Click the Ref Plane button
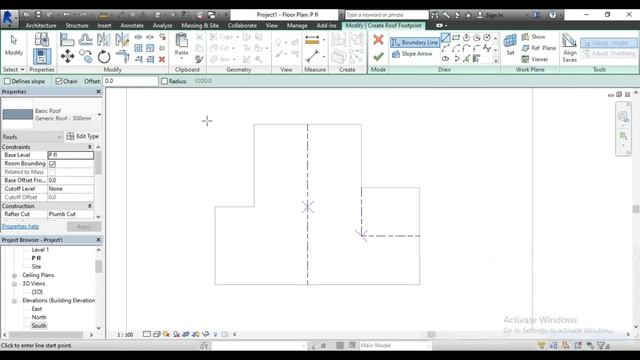The height and width of the screenshot is (360, 640). (x=538, y=48)
